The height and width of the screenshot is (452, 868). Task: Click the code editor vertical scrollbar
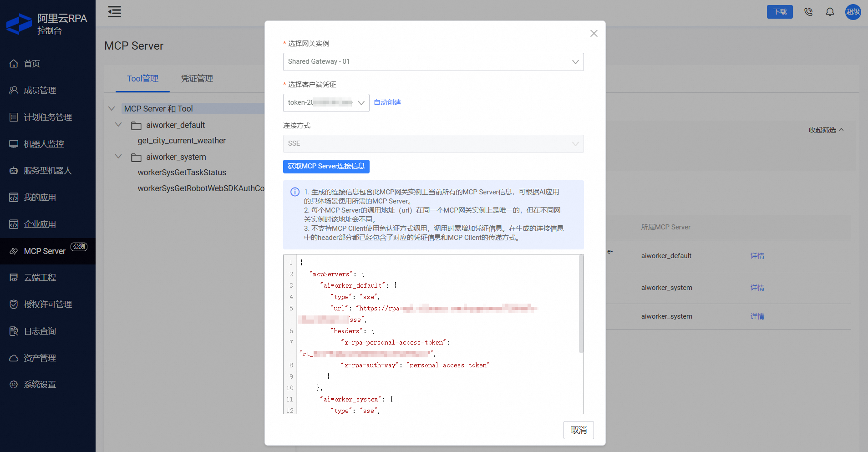(581, 304)
